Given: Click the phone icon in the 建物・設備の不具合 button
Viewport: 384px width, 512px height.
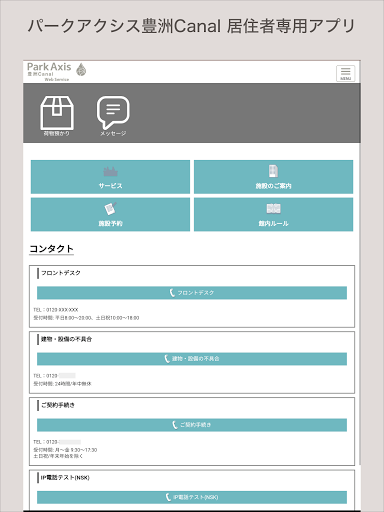Looking at the screenshot, I should [x=167, y=359].
